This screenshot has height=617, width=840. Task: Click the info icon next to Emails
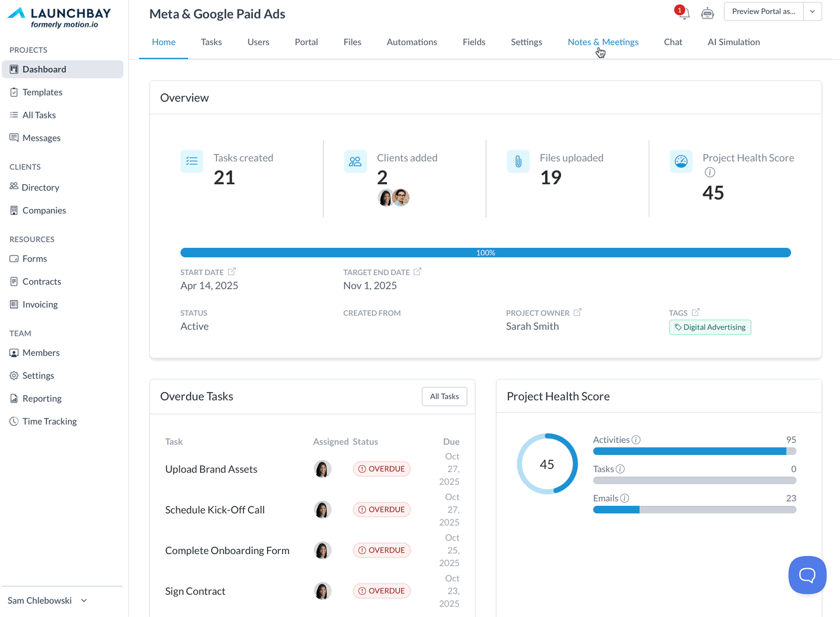click(x=625, y=498)
